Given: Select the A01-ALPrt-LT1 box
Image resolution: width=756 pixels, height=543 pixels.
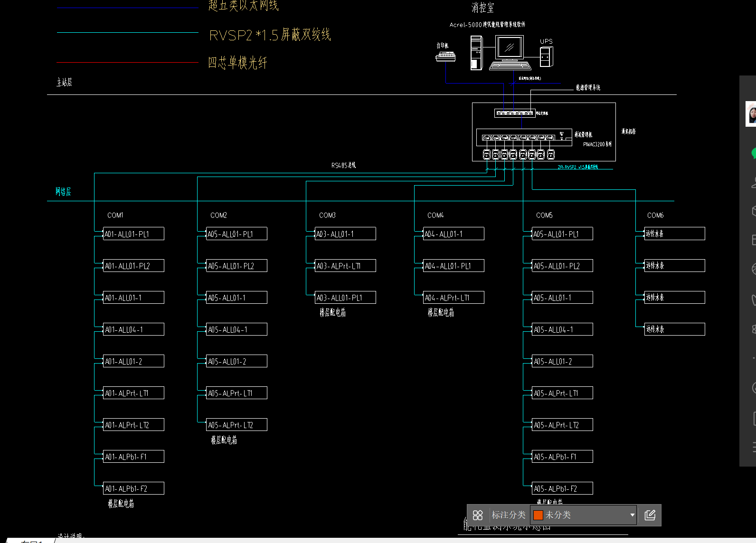Looking at the screenshot, I should (133, 393).
